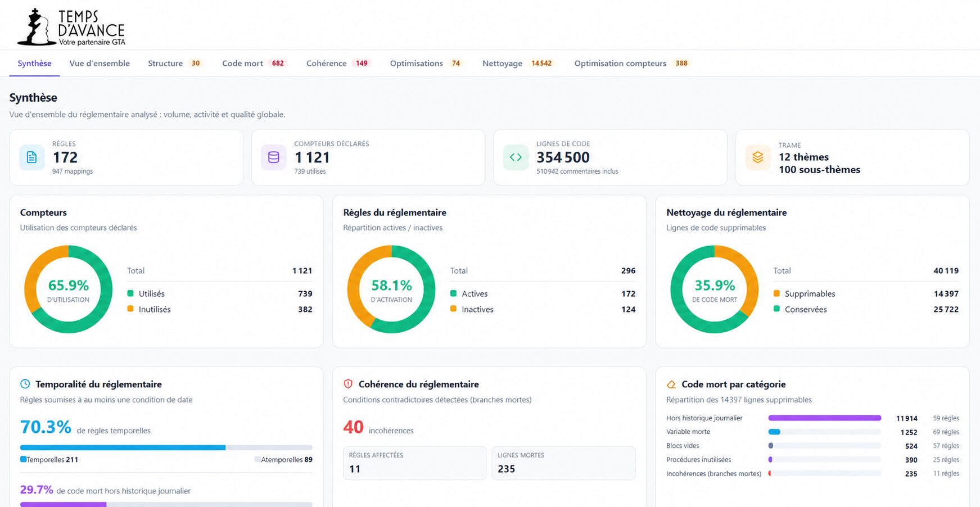Click the orange Inutilisés legend swatch
This screenshot has width=980, height=507.
pos(130,309)
